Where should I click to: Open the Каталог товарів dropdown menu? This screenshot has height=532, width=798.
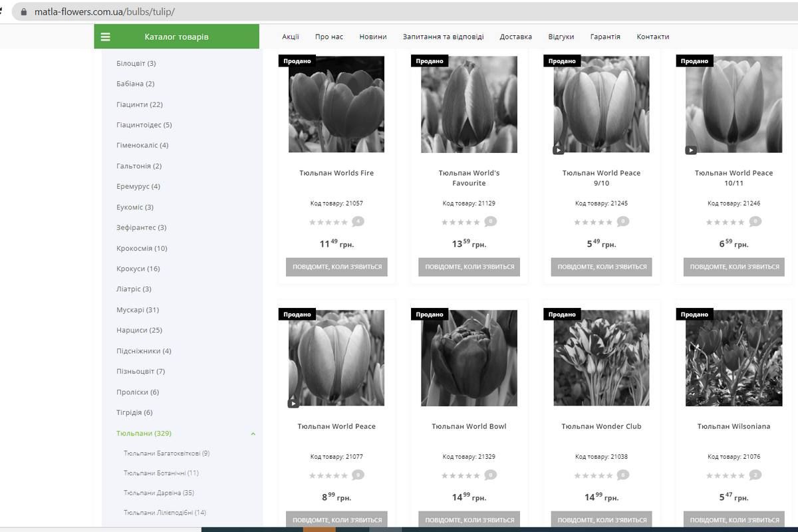pos(176,37)
